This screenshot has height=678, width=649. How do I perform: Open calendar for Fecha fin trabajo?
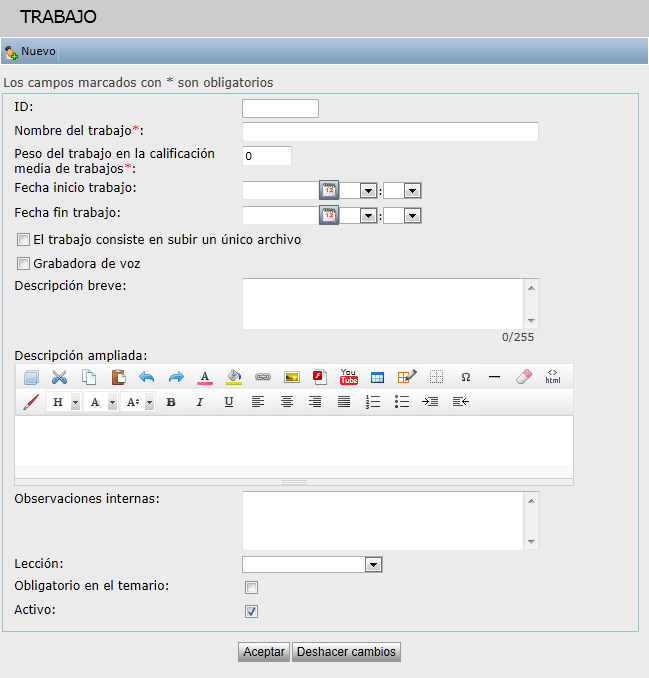tap(329, 215)
